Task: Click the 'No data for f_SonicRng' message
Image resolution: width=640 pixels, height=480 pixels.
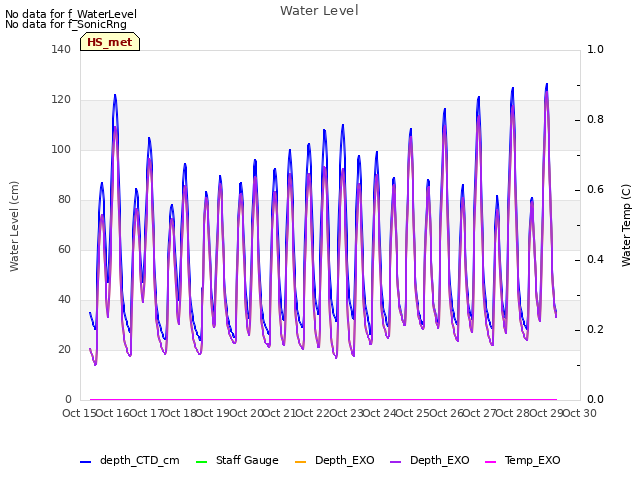Action: coord(66,24)
